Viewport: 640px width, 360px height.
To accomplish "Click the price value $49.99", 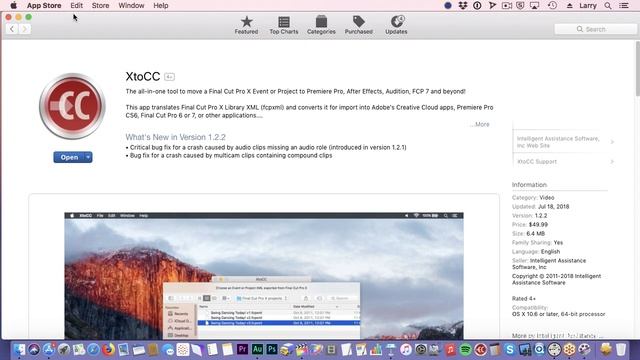I will (x=538, y=224).
